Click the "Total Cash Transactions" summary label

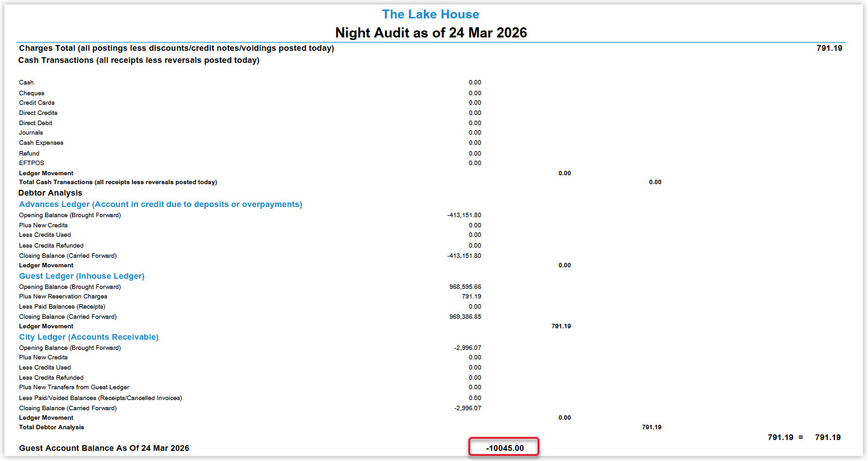[x=118, y=182]
